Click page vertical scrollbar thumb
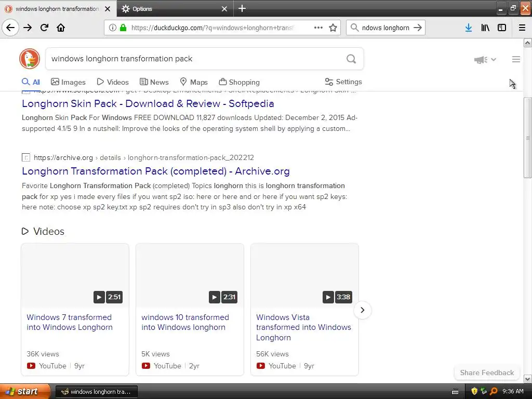Screen dimensions: 532x399 (x=528, y=138)
